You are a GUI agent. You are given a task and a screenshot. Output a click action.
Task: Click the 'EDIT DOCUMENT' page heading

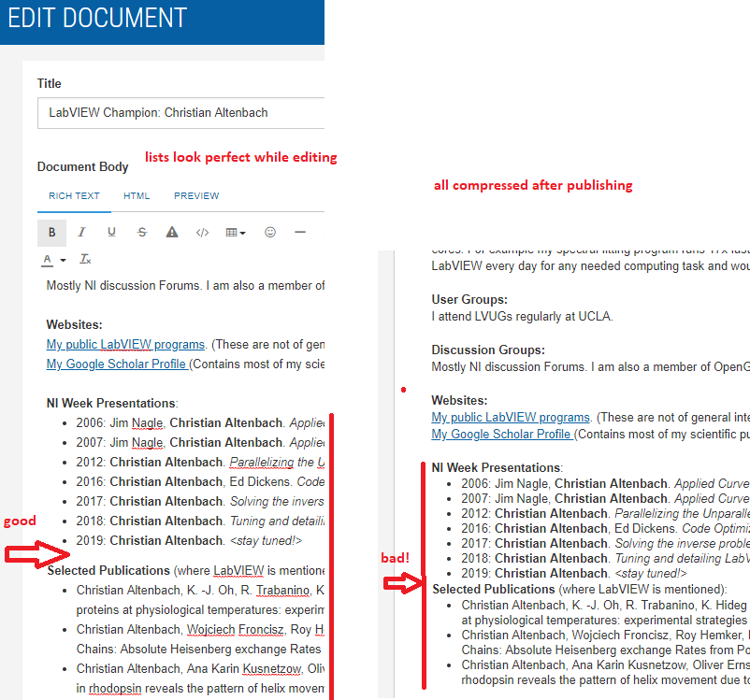point(97,18)
